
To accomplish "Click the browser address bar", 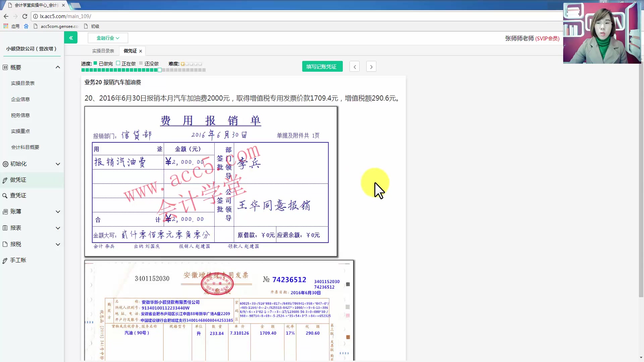I will point(134,16).
